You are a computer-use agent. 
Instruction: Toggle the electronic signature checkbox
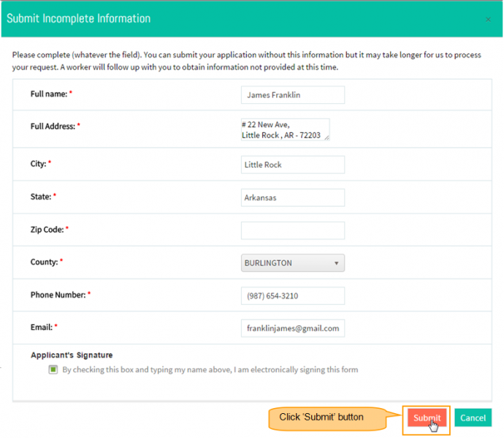pyautogui.click(x=53, y=369)
